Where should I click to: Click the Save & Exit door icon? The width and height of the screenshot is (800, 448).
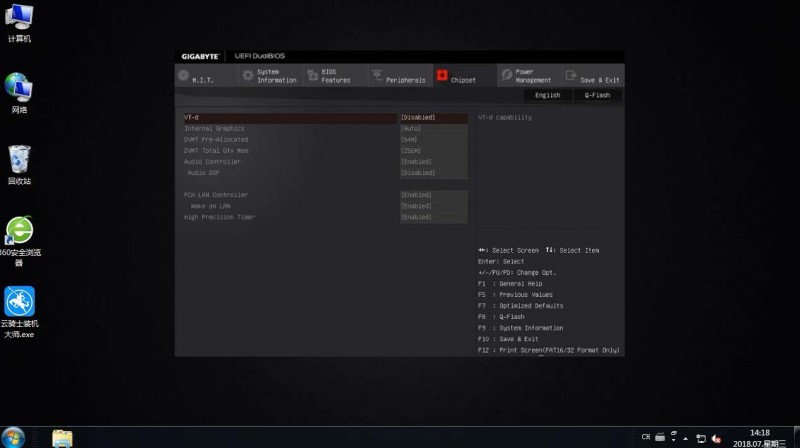click(x=571, y=76)
